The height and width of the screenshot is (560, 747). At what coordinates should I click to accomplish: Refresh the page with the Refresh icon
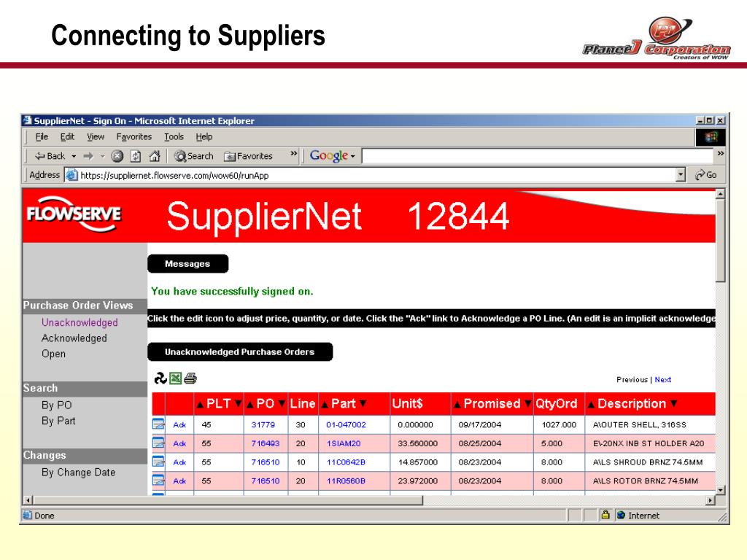point(136,156)
